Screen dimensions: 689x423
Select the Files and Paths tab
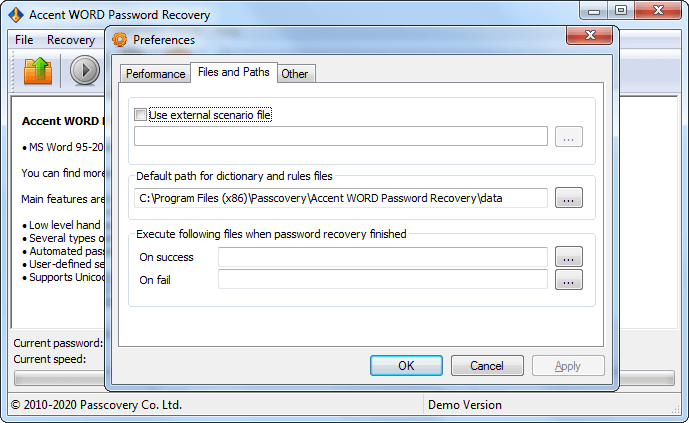tap(234, 72)
